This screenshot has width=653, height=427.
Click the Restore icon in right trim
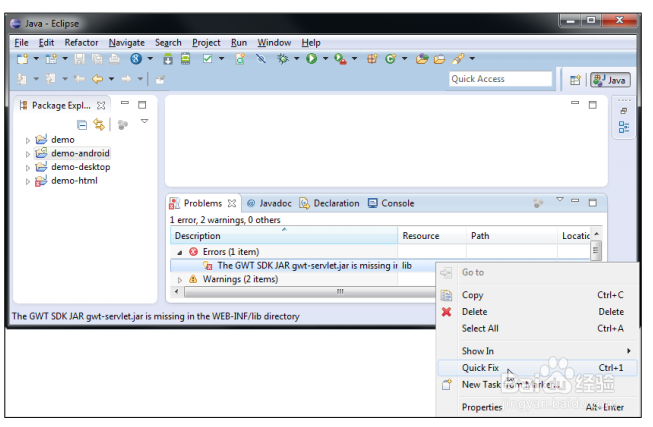pos(623,111)
